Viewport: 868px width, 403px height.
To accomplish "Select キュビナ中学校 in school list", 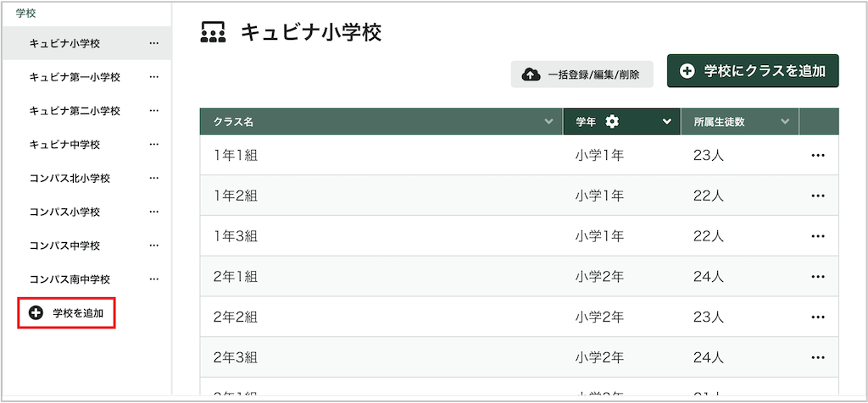I will pyautogui.click(x=64, y=144).
